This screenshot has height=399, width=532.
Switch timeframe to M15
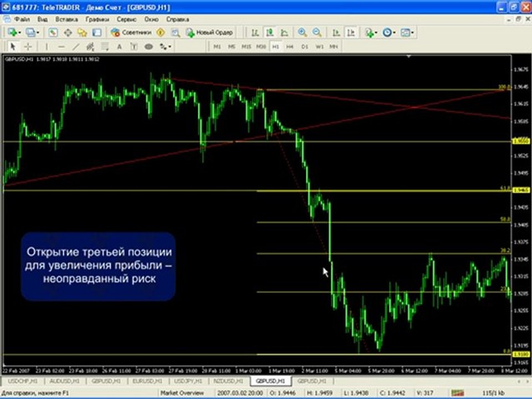pyautogui.click(x=246, y=47)
